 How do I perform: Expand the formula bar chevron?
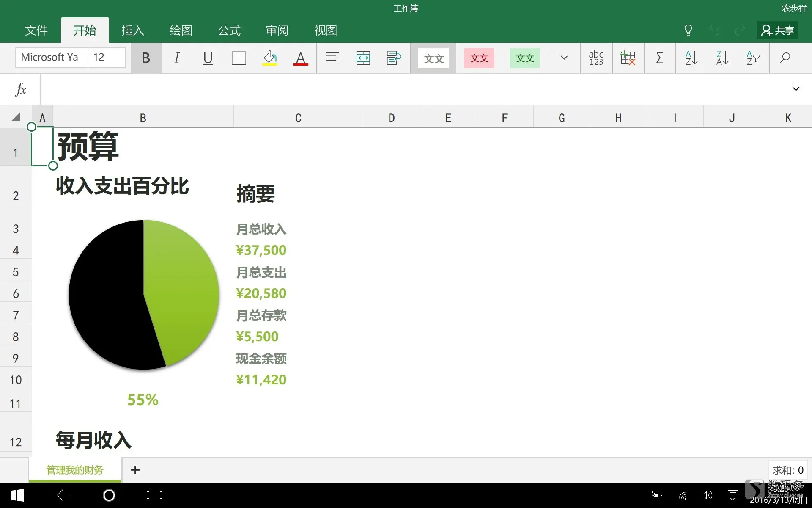[x=796, y=89]
